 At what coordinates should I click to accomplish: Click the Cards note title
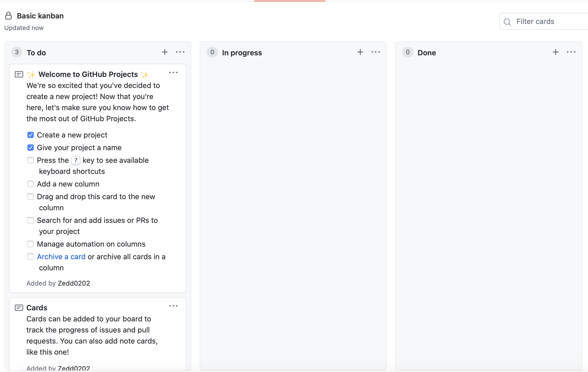[37, 308]
